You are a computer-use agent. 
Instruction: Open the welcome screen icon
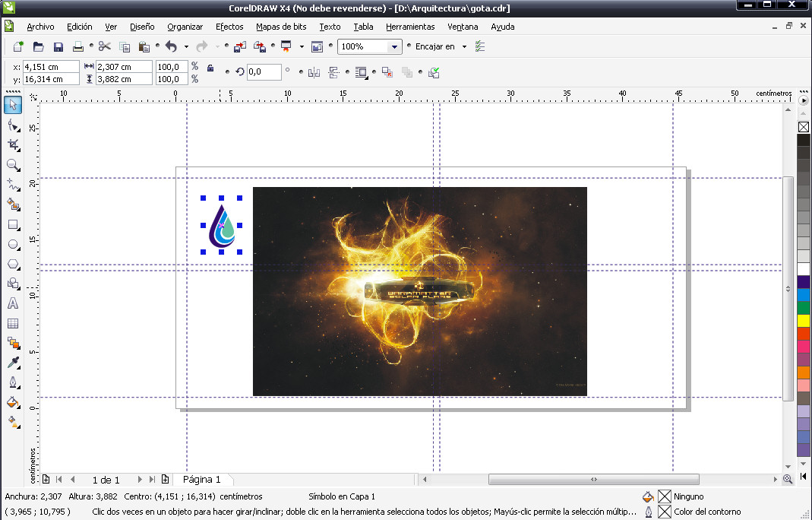click(317, 46)
